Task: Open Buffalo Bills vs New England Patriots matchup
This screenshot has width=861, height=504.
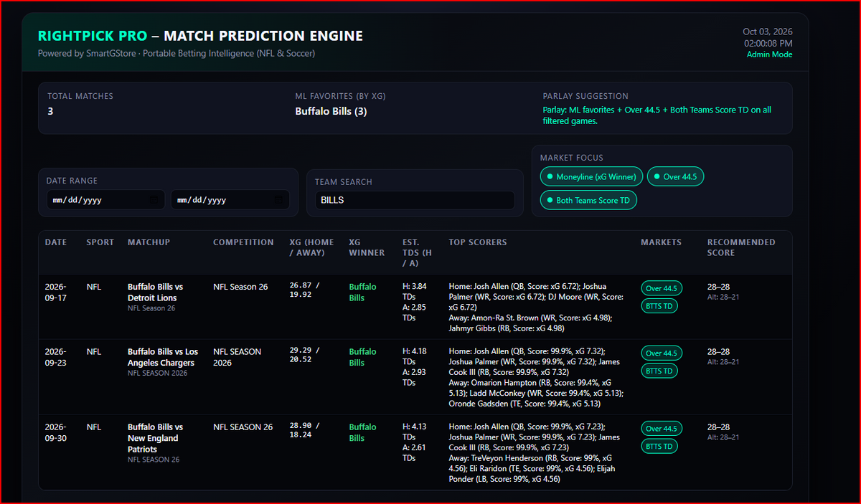Action: tap(156, 438)
